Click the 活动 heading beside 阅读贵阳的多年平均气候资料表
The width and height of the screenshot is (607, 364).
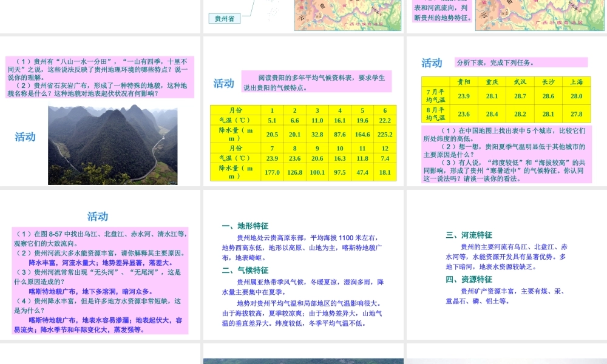coord(224,83)
